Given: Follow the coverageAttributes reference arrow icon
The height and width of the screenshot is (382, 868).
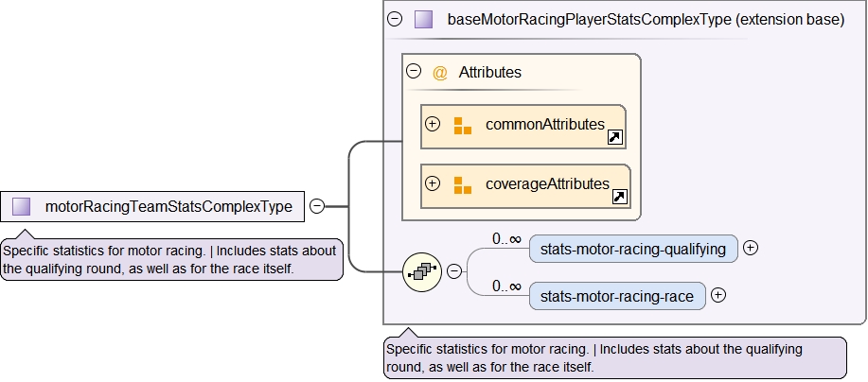Looking at the screenshot, I should (x=620, y=197).
